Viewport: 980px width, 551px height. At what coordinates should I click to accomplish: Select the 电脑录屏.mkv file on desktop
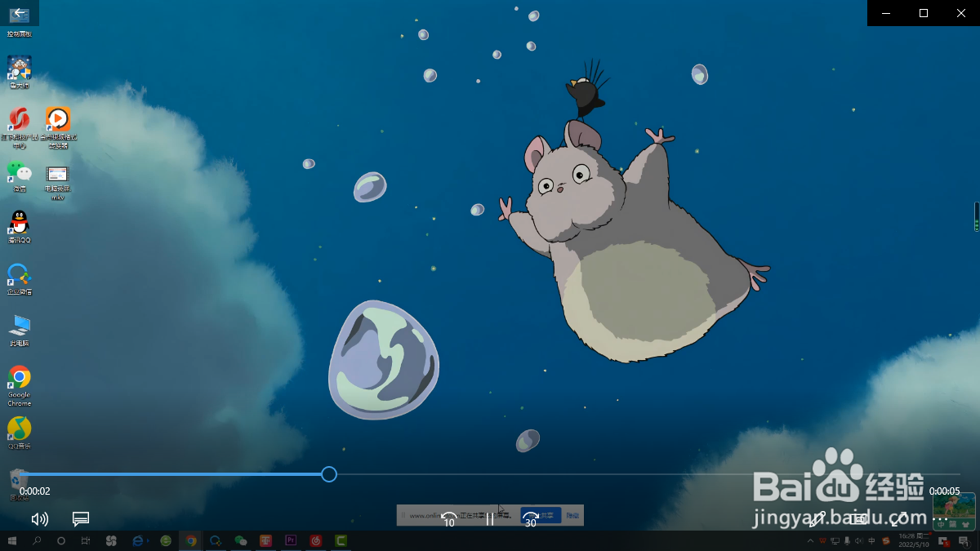click(x=58, y=181)
